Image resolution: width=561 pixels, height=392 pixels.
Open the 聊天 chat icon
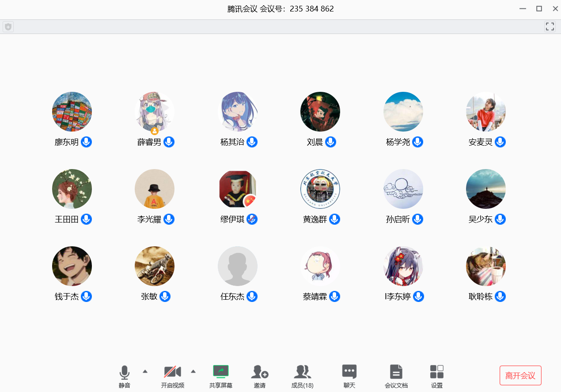coord(349,372)
